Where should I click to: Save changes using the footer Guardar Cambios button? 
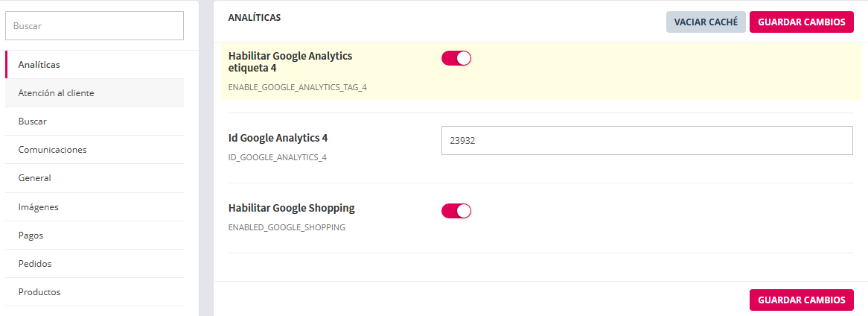point(801,300)
